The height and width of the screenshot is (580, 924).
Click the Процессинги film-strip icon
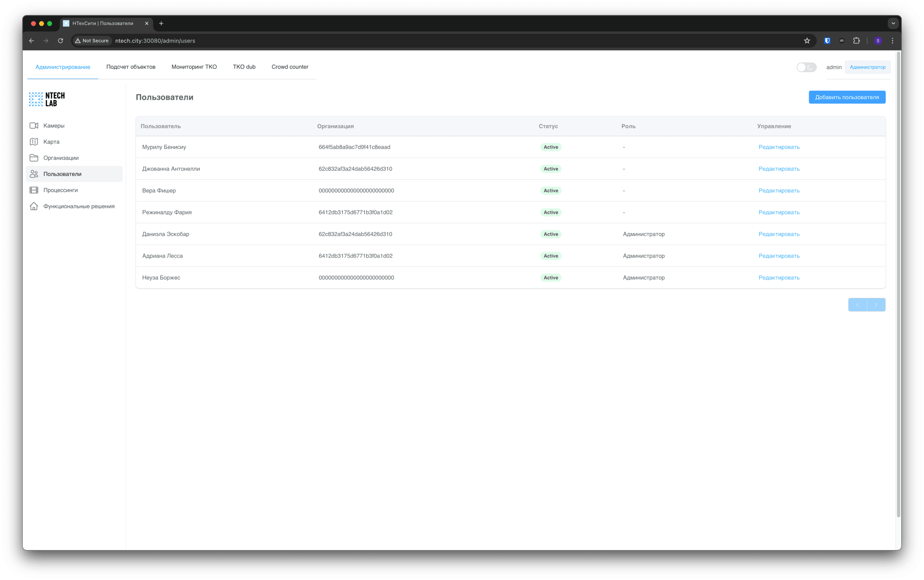click(34, 190)
